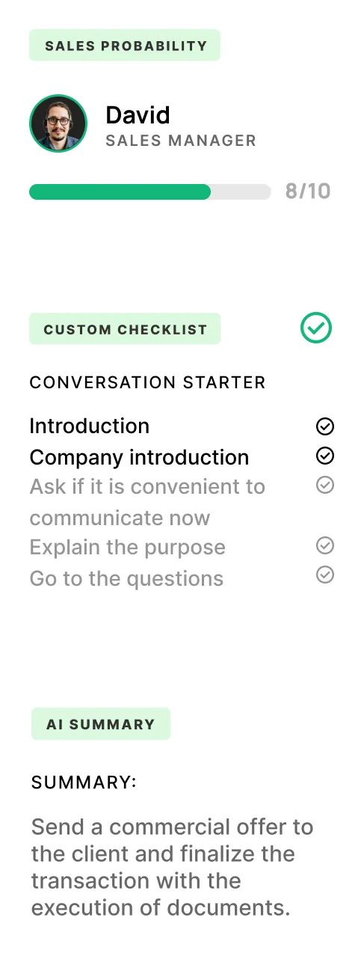
Task: Select the AI Summary badge
Action: click(101, 724)
